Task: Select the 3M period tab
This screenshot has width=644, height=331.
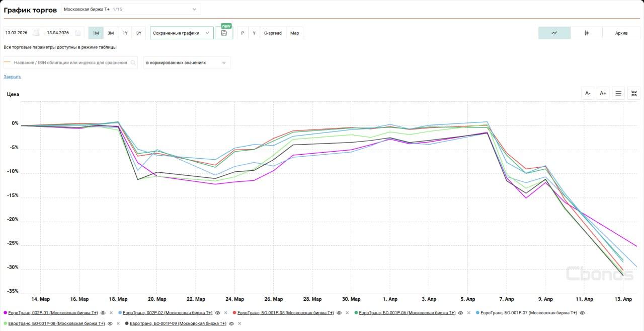Action: 111,33
